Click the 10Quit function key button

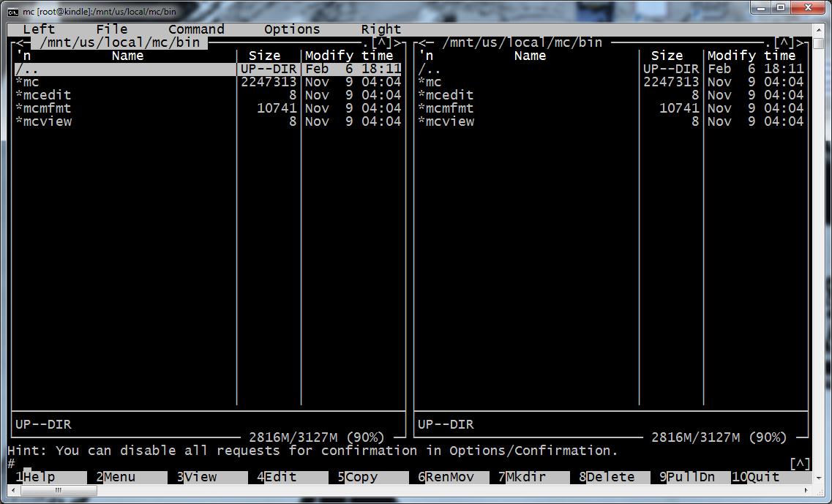[x=771, y=477]
